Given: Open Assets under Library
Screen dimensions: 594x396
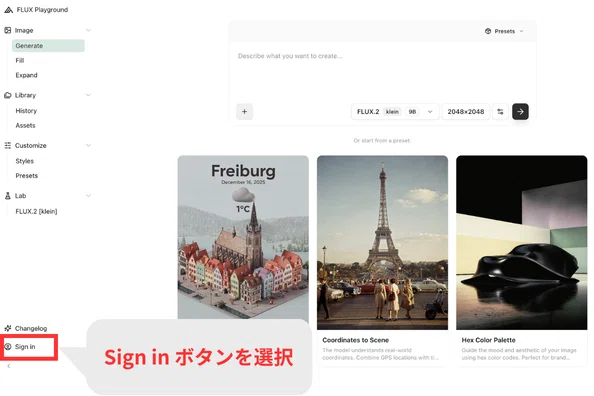Looking at the screenshot, I should 25,125.
